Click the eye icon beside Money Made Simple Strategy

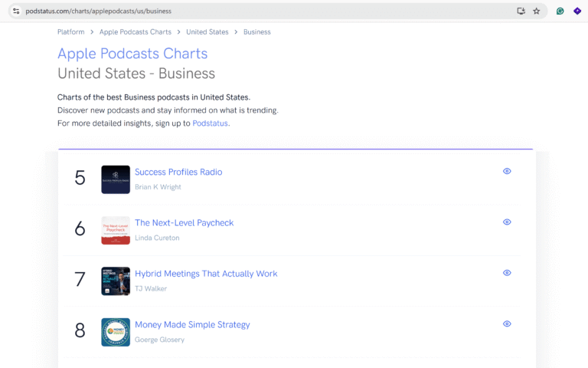coord(507,324)
